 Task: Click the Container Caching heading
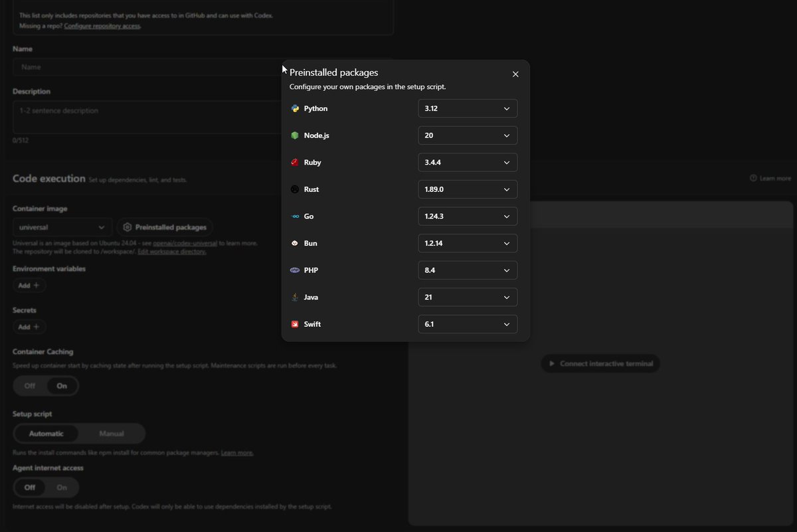(43, 351)
